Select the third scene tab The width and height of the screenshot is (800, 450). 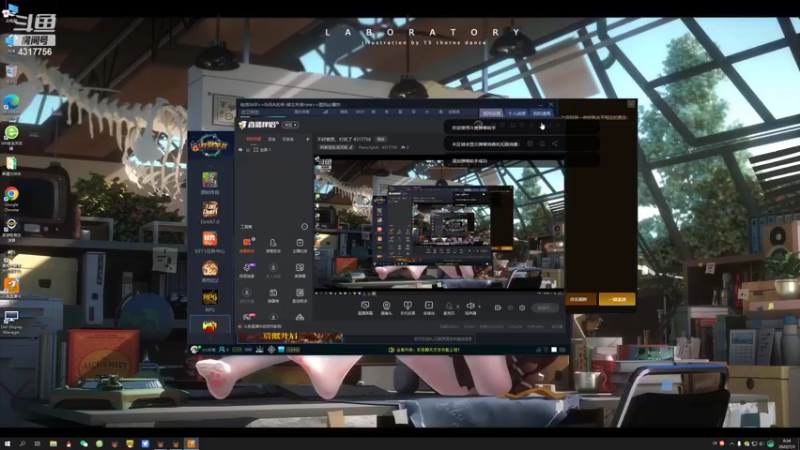288,139
